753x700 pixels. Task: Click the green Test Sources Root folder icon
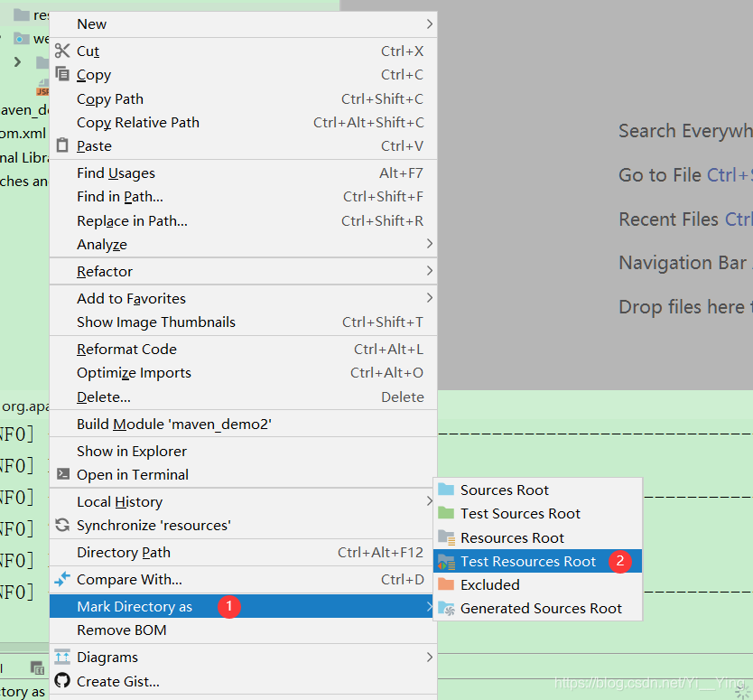pyautogui.click(x=446, y=513)
